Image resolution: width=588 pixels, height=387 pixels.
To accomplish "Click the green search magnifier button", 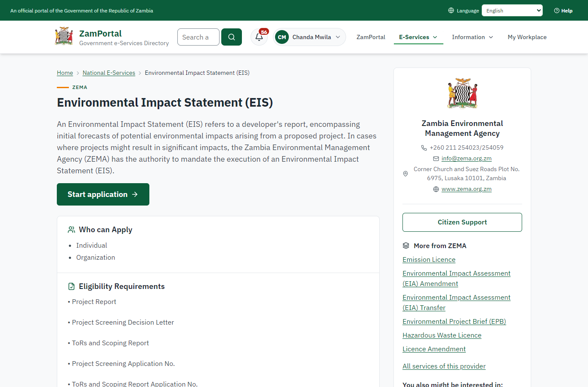I will pos(232,37).
